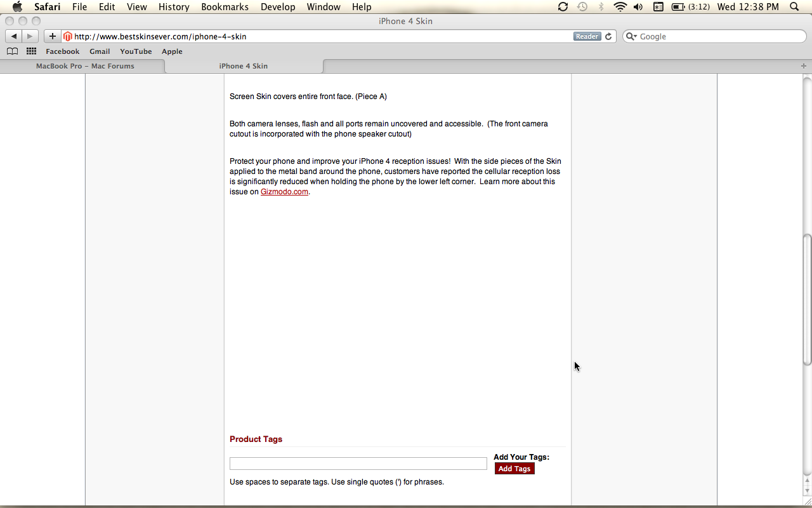Click the vertical scrollbar thumb

pos(807,300)
